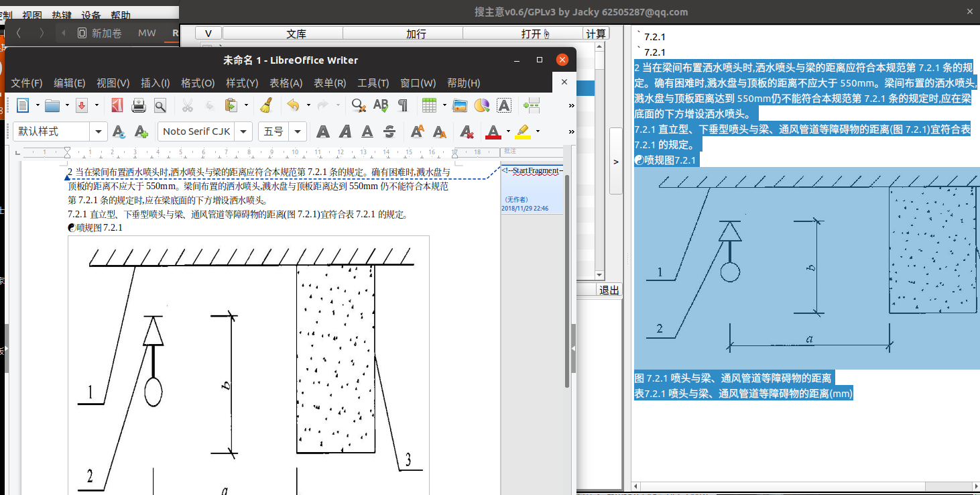Viewport: 980px width, 495px height.
Task: Toggle bold formatting
Action: pyautogui.click(x=322, y=131)
